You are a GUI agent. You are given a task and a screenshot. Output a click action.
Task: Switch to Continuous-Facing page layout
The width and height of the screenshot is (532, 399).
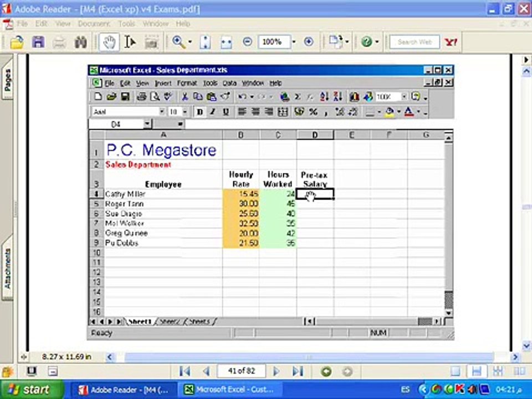tap(498, 371)
